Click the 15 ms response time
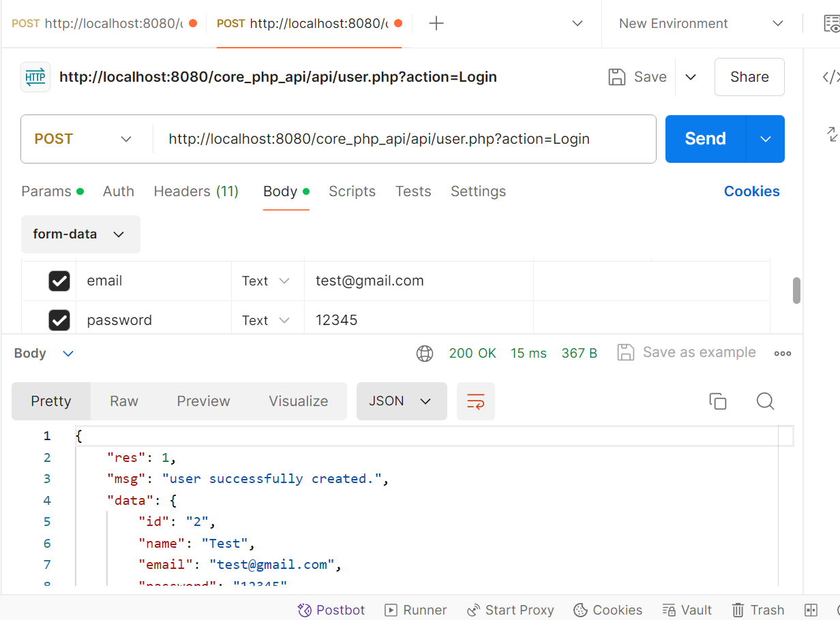840x620 pixels. tap(528, 353)
